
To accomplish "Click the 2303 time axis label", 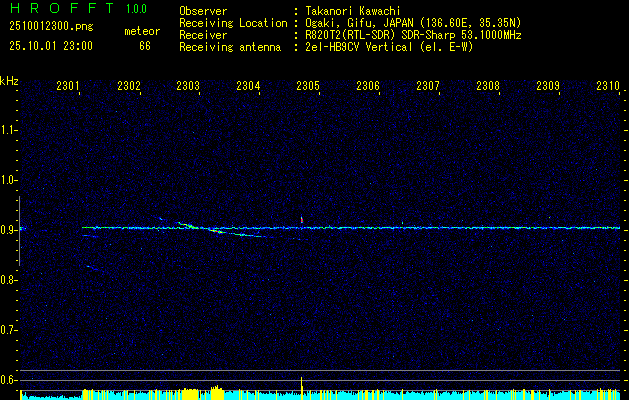I will (188, 85).
